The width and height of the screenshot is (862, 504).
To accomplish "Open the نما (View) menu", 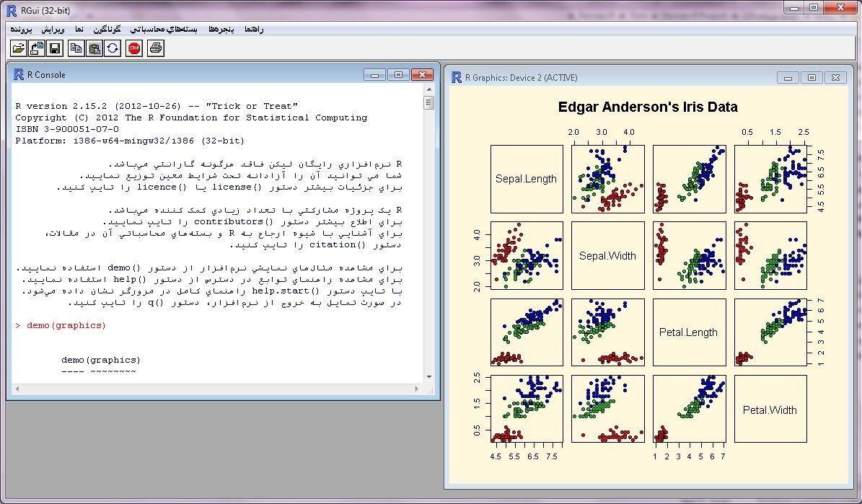I will pyautogui.click(x=79, y=30).
